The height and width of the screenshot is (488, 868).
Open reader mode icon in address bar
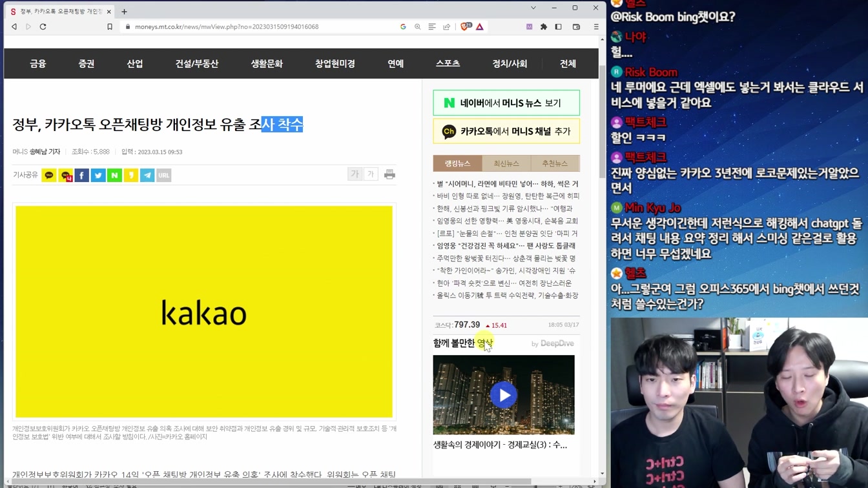(x=432, y=26)
